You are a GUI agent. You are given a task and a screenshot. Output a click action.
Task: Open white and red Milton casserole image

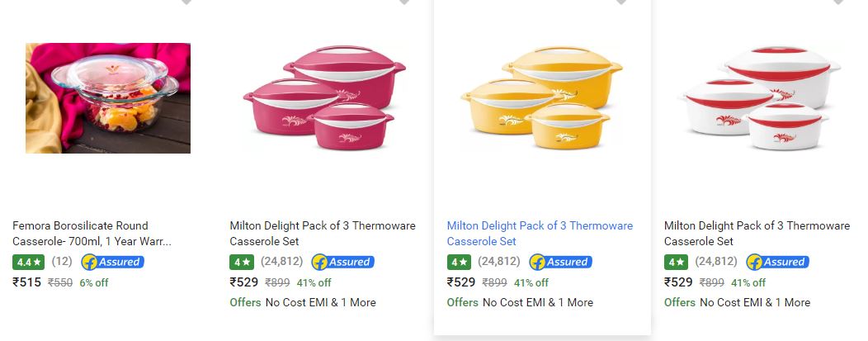tap(759, 98)
